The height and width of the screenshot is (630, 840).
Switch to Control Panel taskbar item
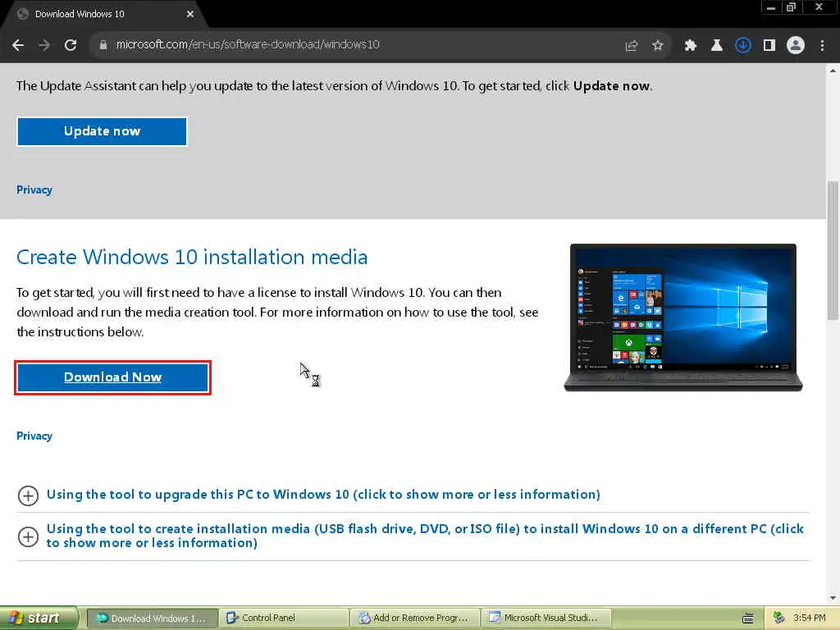[x=283, y=619]
